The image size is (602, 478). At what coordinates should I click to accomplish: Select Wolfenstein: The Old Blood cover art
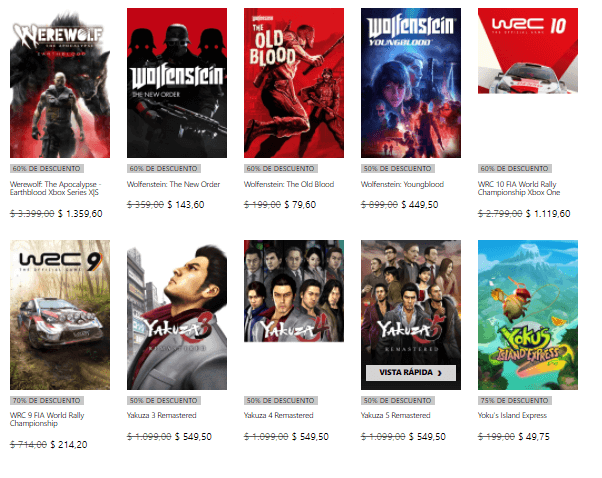tap(294, 83)
